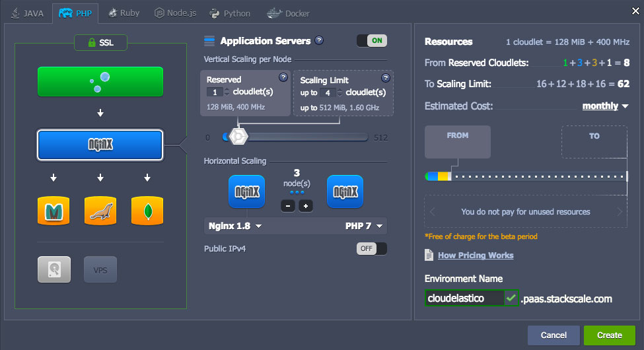Image resolution: width=644 pixels, height=350 pixels.
Task: Click the Create button
Action: [x=610, y=335]
